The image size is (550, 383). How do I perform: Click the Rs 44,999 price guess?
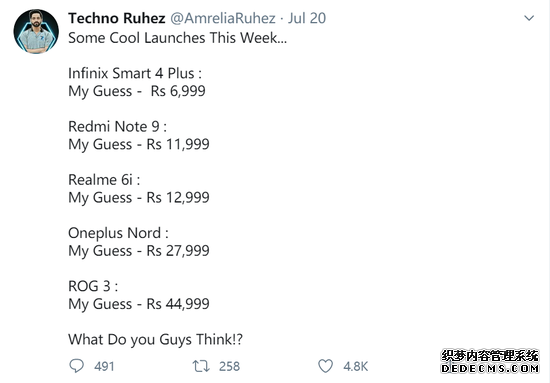point(178,304)
